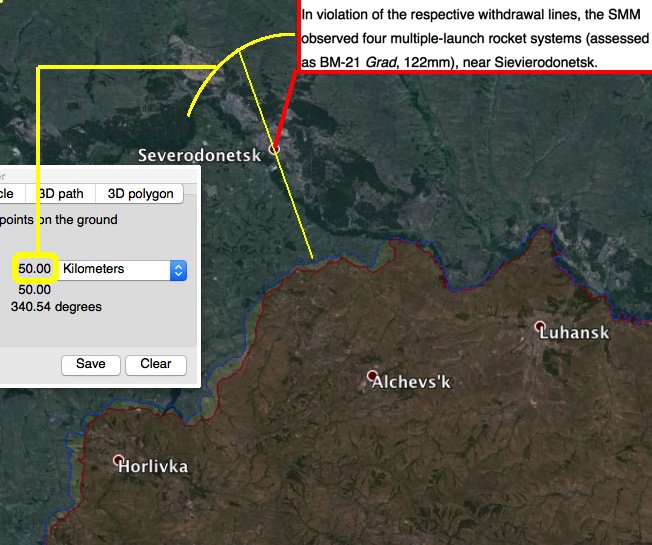
Task: Select the Horlivka placemark marker
Action: pos(120,461)
